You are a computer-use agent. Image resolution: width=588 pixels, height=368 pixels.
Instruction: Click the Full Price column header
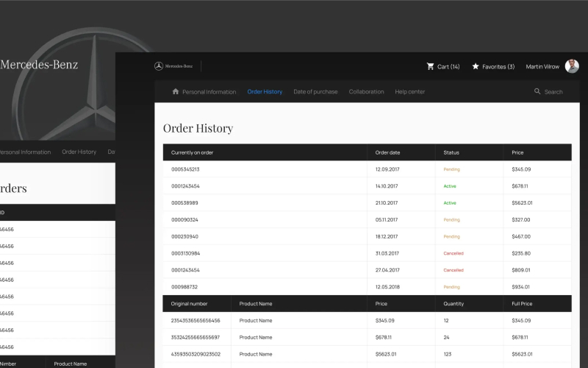click(x=522, y=304)
